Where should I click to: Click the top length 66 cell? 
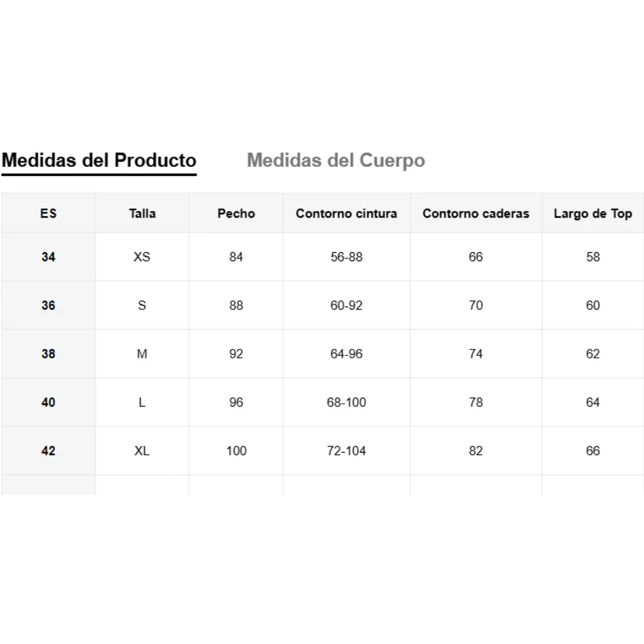(x=593, y=451)
